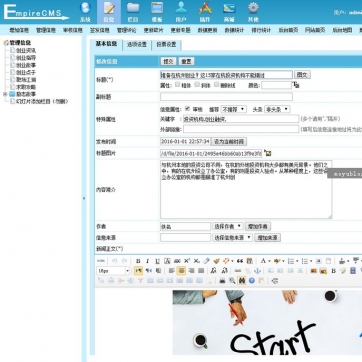Screen dimensions: 362x362
Task: Click the 增加作者 button
Action: [x=258, y=226]
